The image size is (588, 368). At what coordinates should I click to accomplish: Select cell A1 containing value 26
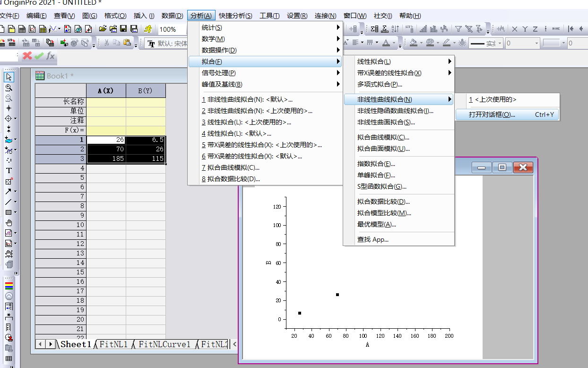[106, 140]
